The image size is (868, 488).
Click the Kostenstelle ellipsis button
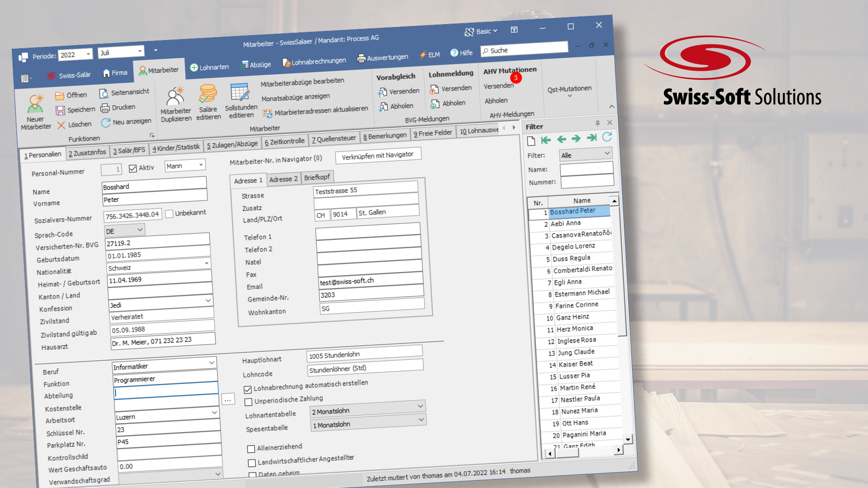[228, 399]
